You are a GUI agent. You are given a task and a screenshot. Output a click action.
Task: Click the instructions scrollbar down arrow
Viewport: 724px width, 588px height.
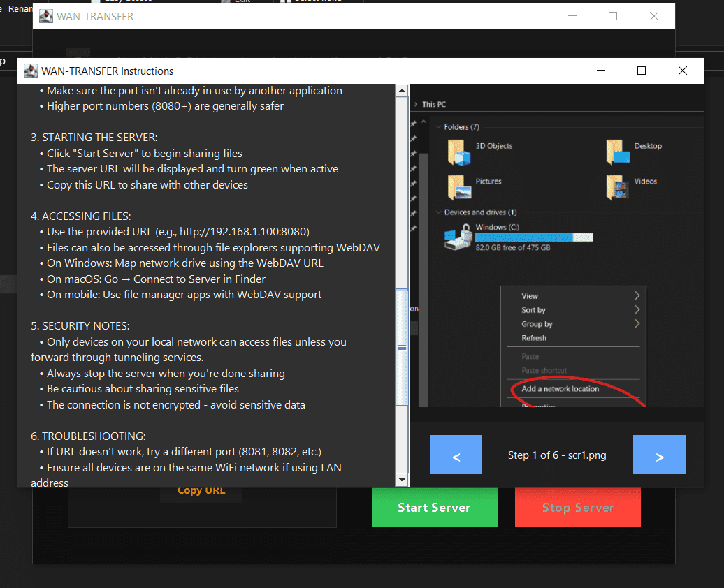click(402, 480)
